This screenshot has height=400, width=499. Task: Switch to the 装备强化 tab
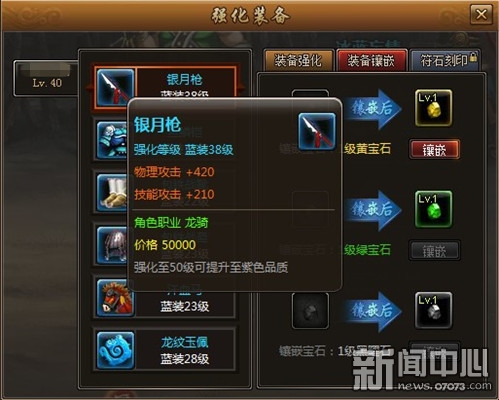(x=299, y=61)
